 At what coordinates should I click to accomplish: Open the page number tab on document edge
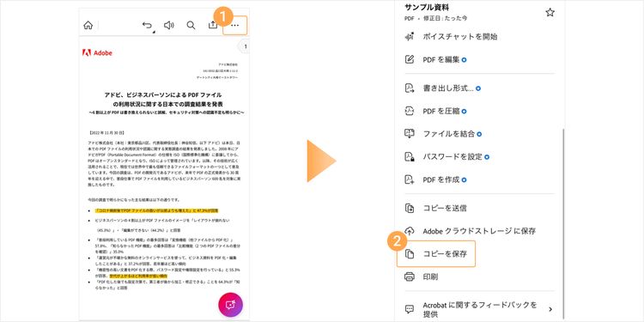click(244, 46)
